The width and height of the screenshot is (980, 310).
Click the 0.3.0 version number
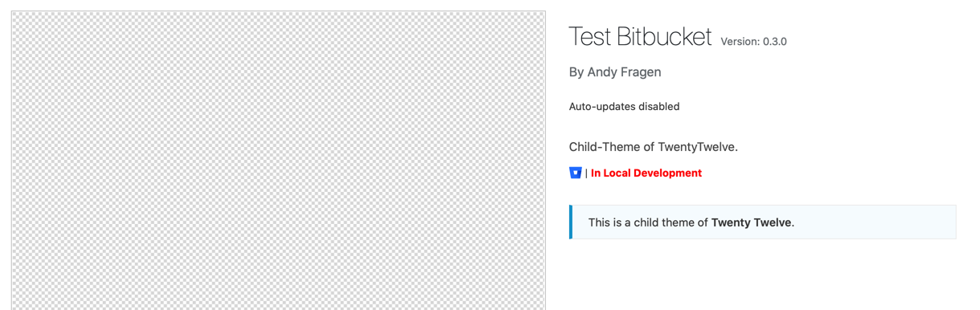pos(775,41)
